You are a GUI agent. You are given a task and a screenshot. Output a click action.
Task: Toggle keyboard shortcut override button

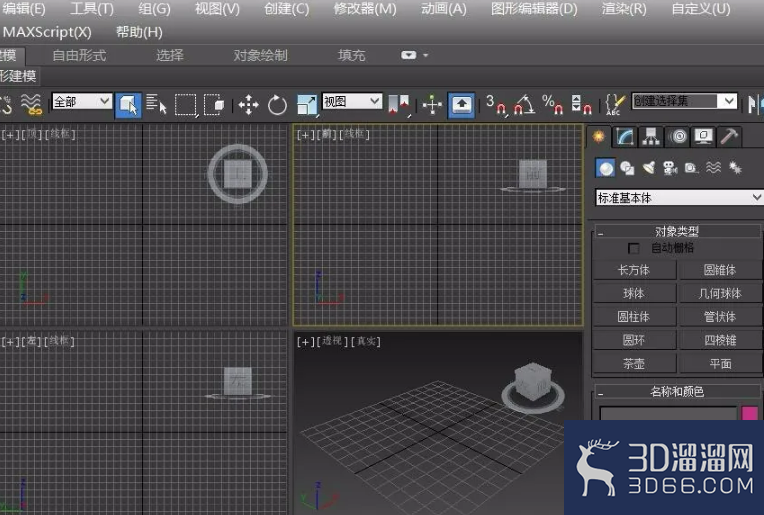click(x=461, y=104)
